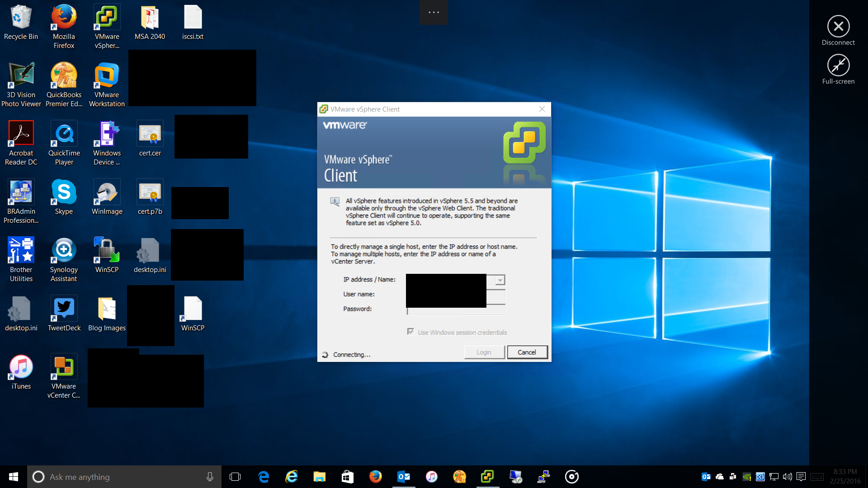Screen dimensions: 868x488
Task: Open BRAdmin Professional shortcut
Action: click(x=21, y=202)
